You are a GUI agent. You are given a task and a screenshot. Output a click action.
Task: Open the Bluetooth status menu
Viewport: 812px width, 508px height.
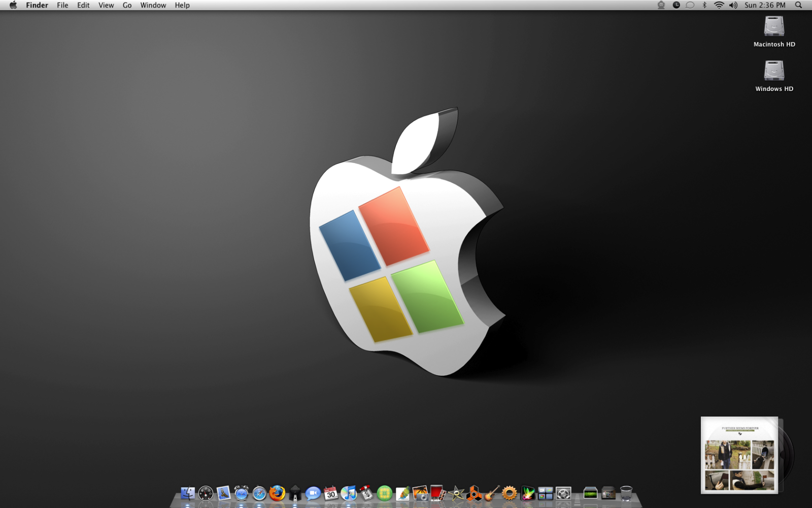pyautogui.click(x=704, y=5)
